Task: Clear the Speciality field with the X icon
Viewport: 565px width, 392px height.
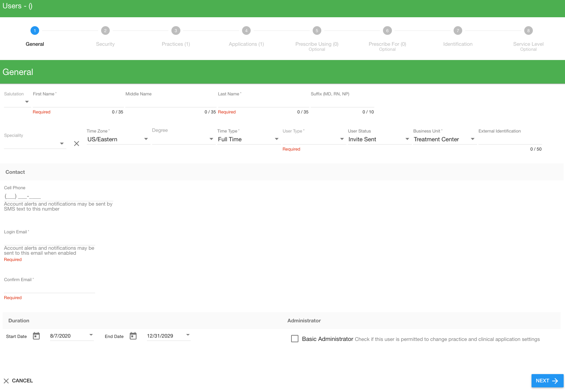Action: click(x=77, y=144)
